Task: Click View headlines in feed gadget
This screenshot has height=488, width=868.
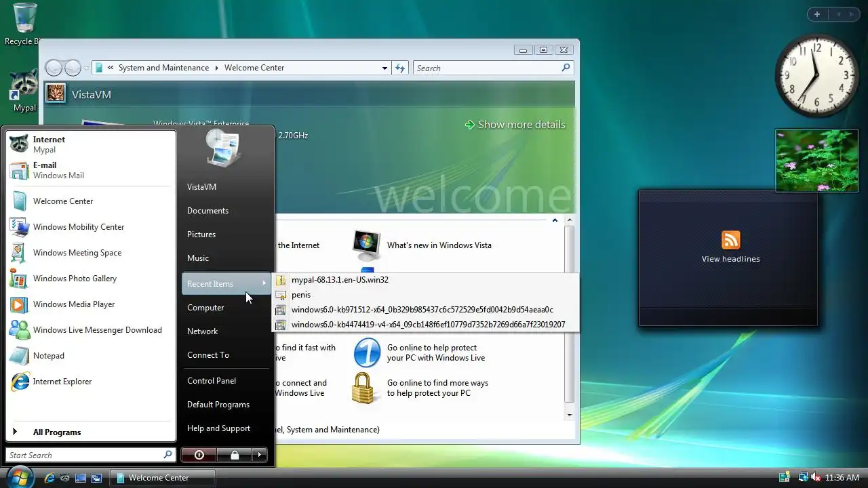Action: pyautogui.click(x=730, y=259)
